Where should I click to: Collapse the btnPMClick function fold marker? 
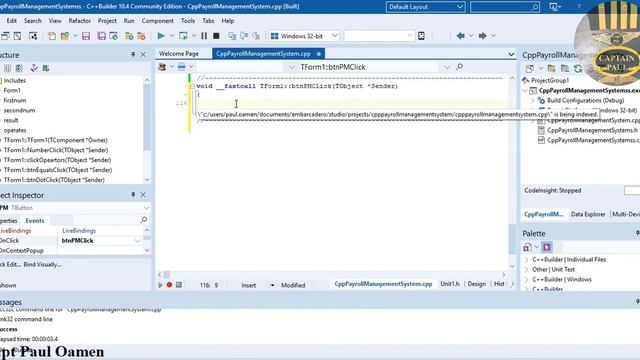[193, 87]
